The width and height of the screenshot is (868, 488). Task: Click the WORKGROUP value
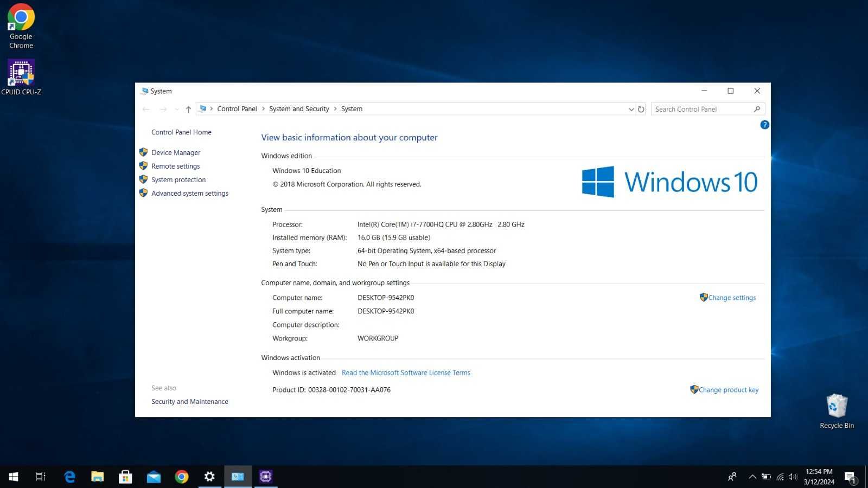(x=378, y=338)
